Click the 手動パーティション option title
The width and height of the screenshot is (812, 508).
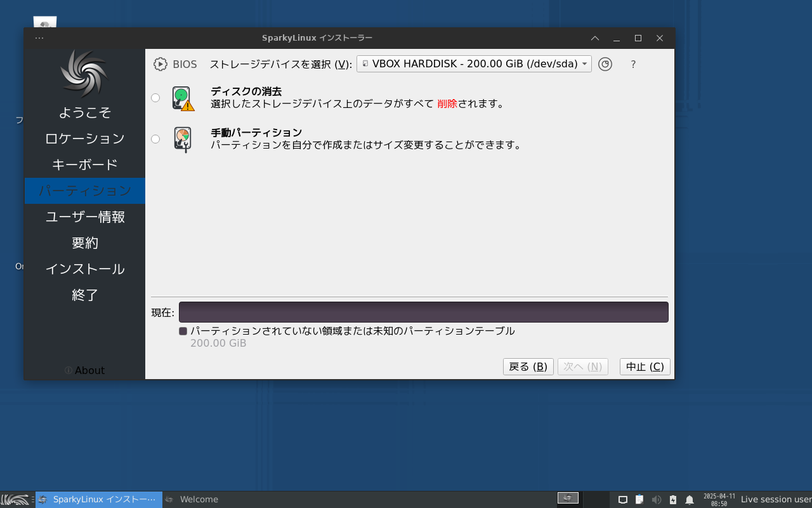(256, 133)
